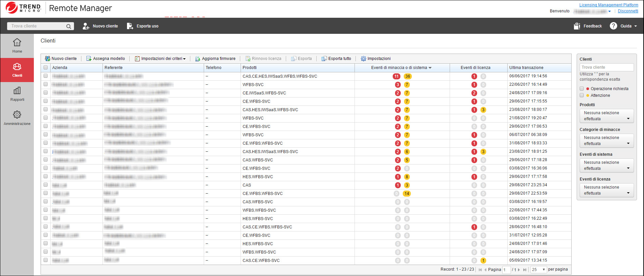Open the Categorie di minacce dropdown
Viewport: 644px width, 276px height.
pyautogui.click(x=606, y=141)
